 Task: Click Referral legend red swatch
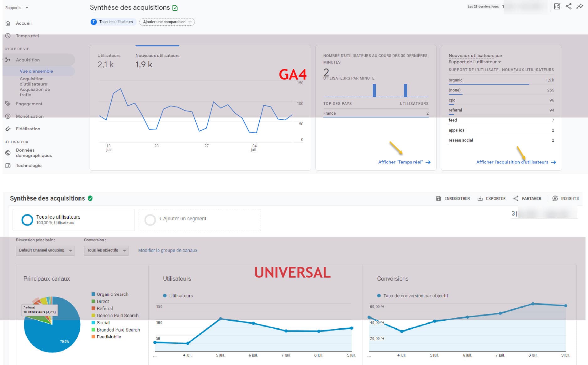pyautogui.click(x=93, y=308)
